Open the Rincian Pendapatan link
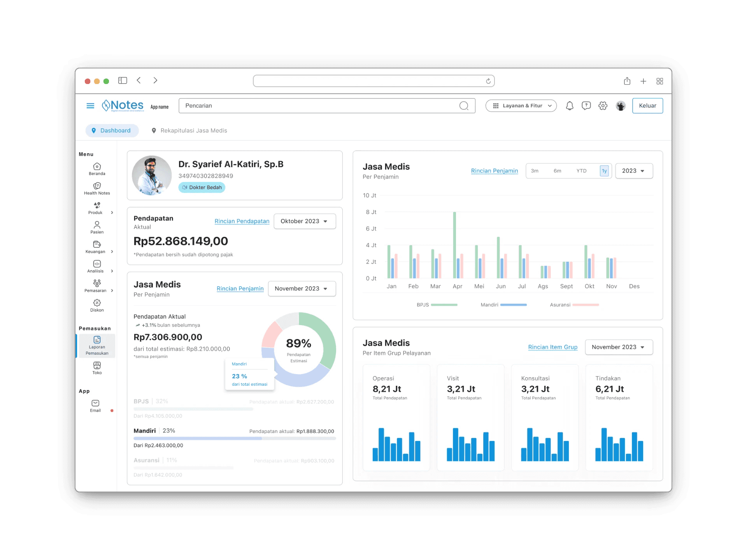This screenshot has height=560, width=747. [x=242, y=221]
